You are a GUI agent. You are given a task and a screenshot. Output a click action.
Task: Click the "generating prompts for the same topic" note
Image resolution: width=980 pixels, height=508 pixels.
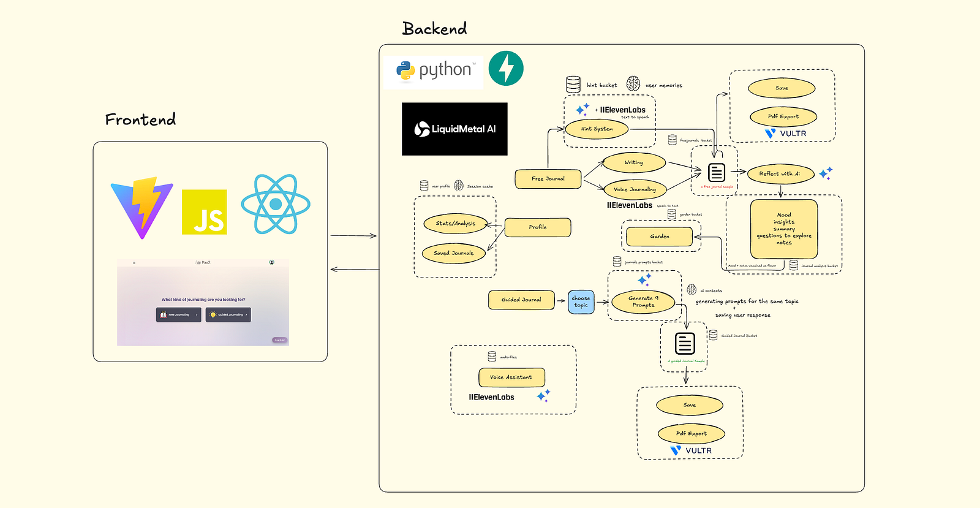click(747, 301)
